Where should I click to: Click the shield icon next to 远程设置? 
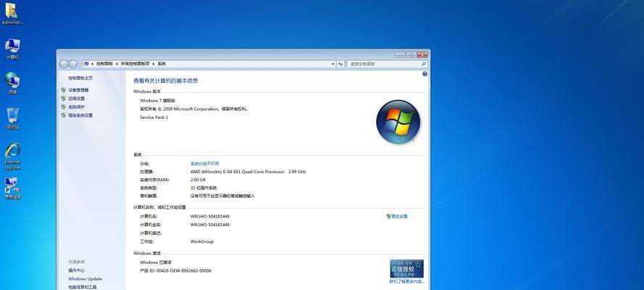(x=63, y=99)
